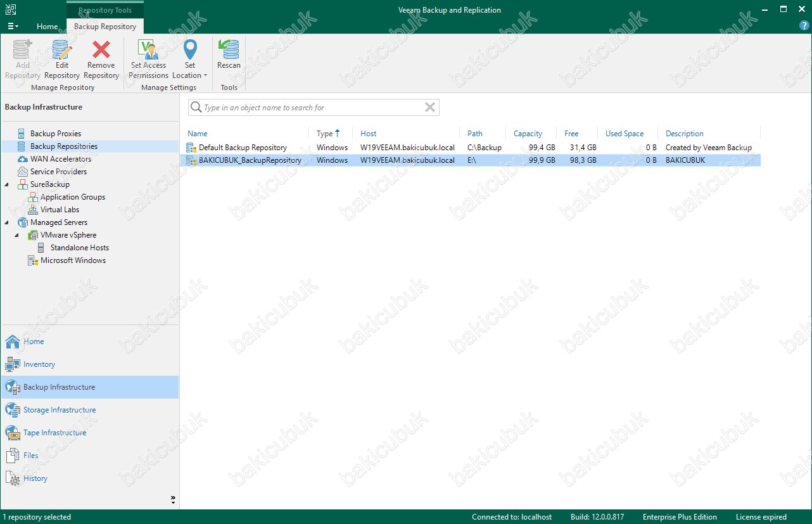Select Standalone Hosts node
The height and width of the screenshot is (524, 812).
click(80, 248)
